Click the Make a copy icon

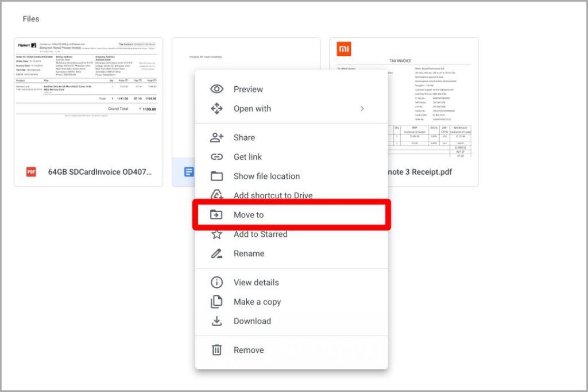pos(216,302)
